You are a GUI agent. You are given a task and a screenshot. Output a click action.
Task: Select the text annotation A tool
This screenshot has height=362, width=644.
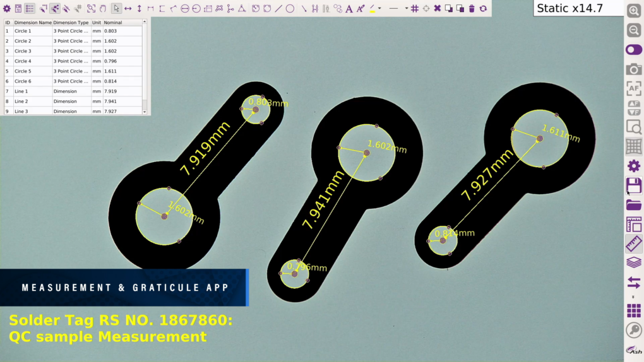pos(349,9)
